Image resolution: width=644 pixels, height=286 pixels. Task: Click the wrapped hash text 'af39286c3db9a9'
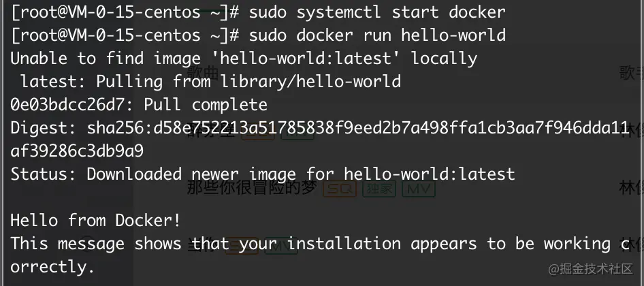(77, 150)
